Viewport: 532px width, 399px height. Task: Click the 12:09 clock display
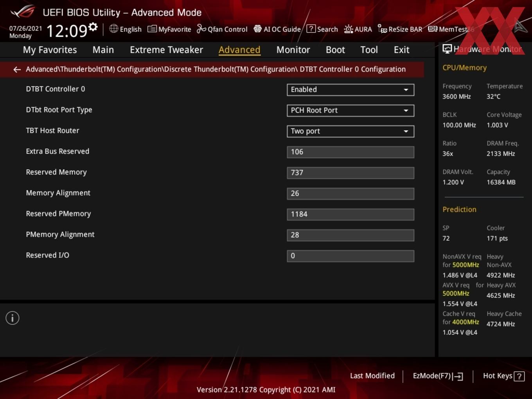point(66,31)
